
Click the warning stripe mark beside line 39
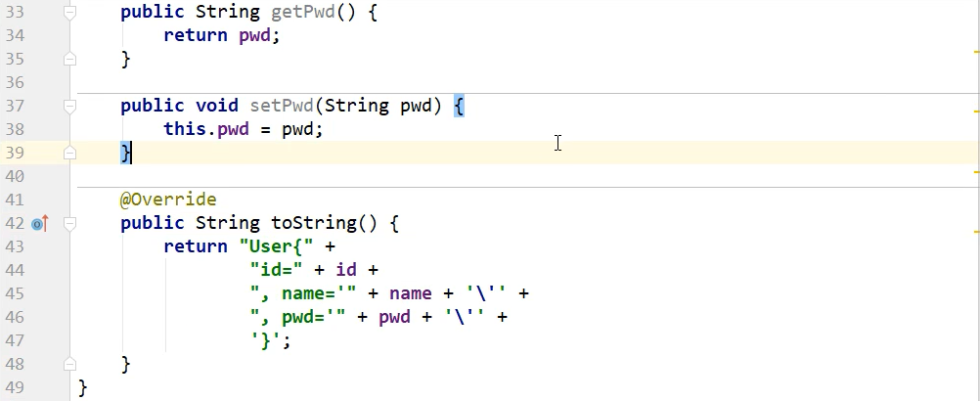pyautogui.click(x=976, y=170)
